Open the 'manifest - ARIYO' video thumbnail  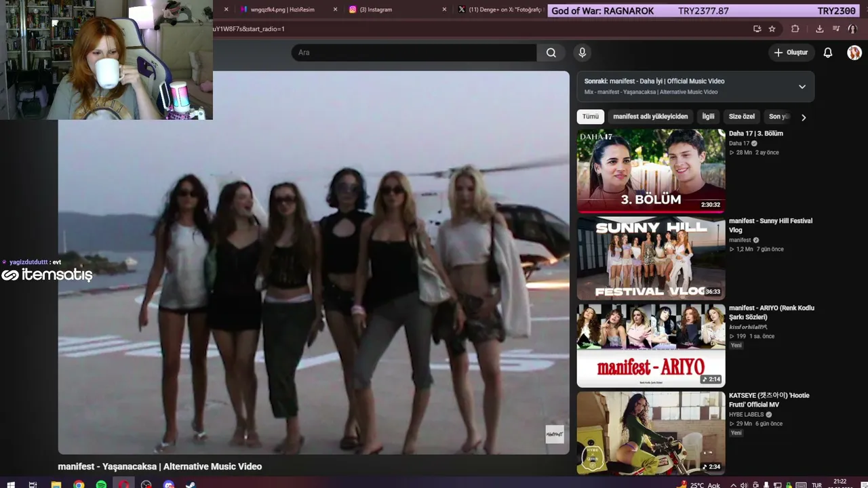(x=651, y=346)
